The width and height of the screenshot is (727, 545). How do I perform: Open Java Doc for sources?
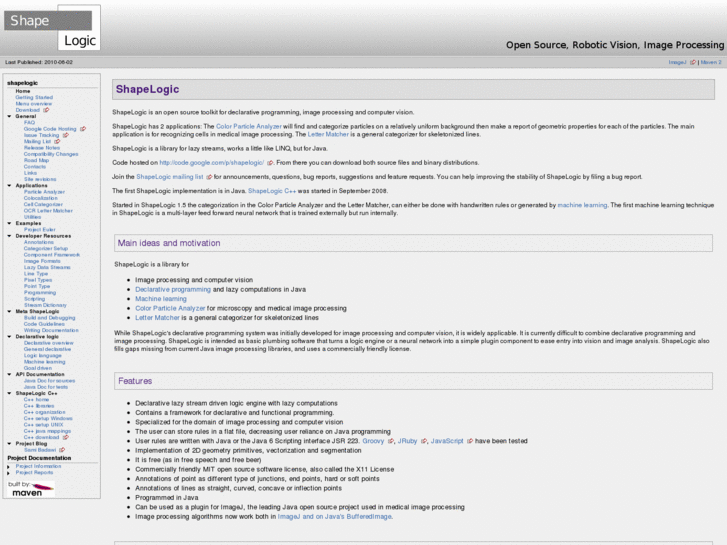click(50, 380)
